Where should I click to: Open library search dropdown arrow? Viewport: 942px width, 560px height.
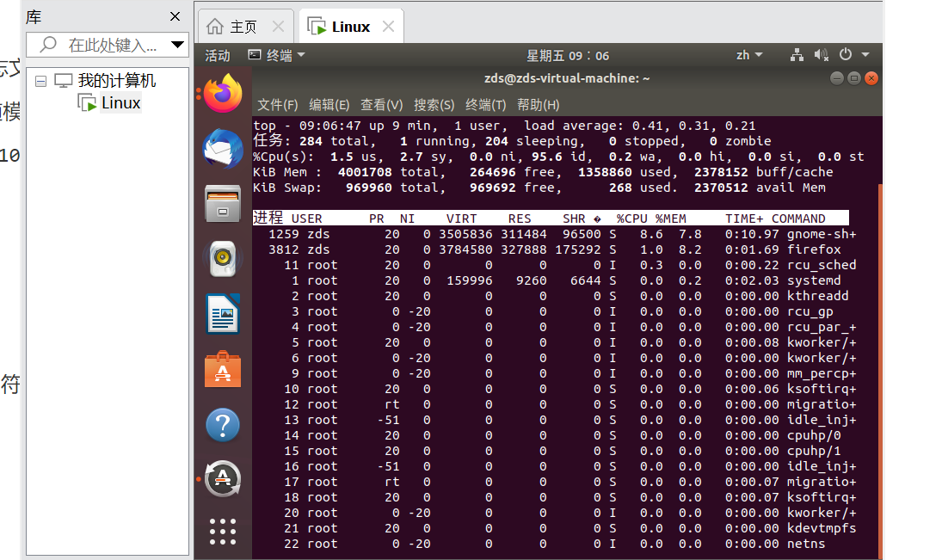[x=178, y=45]
